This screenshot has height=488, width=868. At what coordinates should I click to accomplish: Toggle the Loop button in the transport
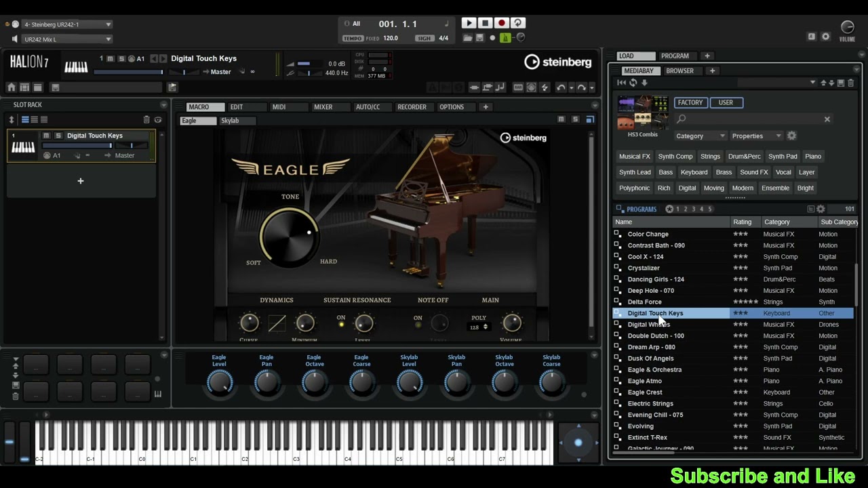[518, 23]
